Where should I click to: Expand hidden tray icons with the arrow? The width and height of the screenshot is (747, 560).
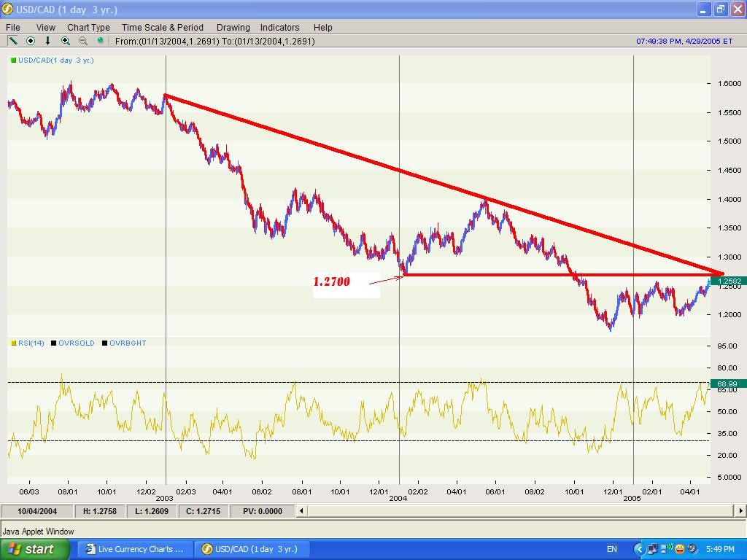click(639, 550)
